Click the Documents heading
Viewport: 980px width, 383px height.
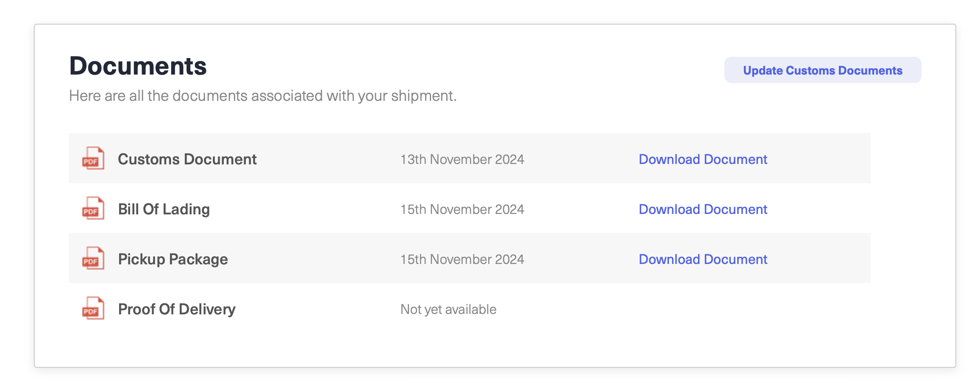coord(138,66)
